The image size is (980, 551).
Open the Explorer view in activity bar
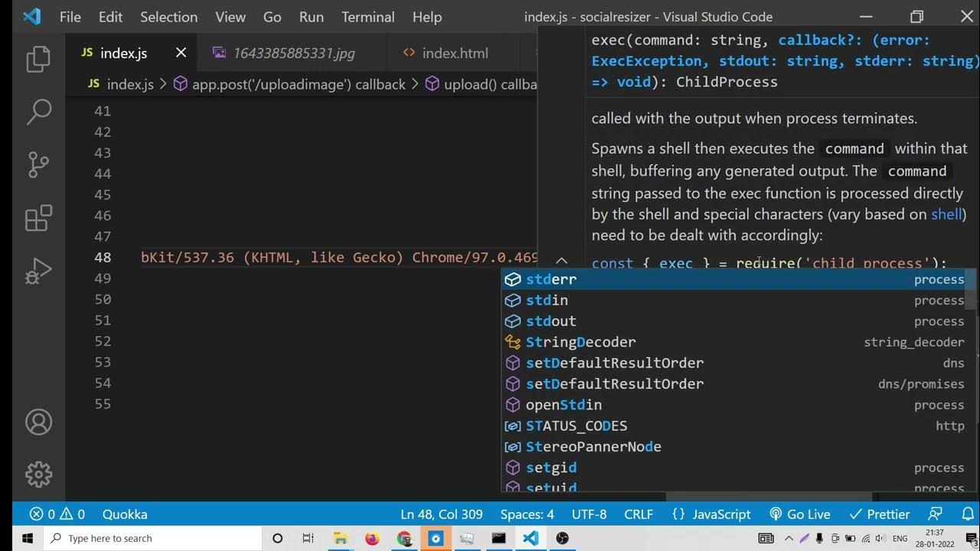point(38,60)
